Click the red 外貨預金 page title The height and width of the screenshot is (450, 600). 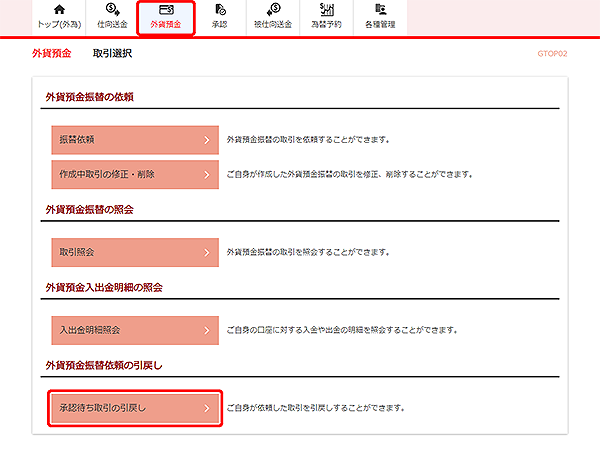(x=52, y=53)
